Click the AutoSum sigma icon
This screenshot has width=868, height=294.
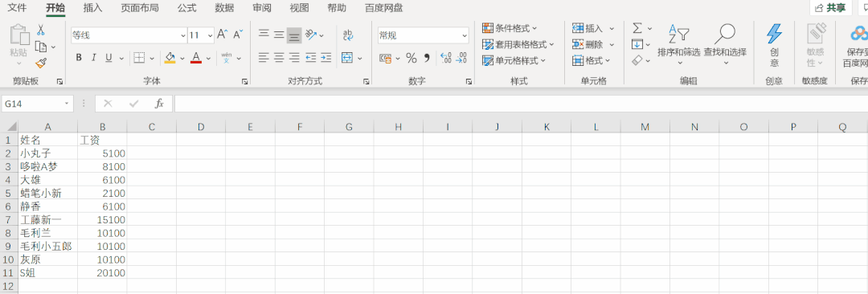pyautogui.click(x=637, y=27)
